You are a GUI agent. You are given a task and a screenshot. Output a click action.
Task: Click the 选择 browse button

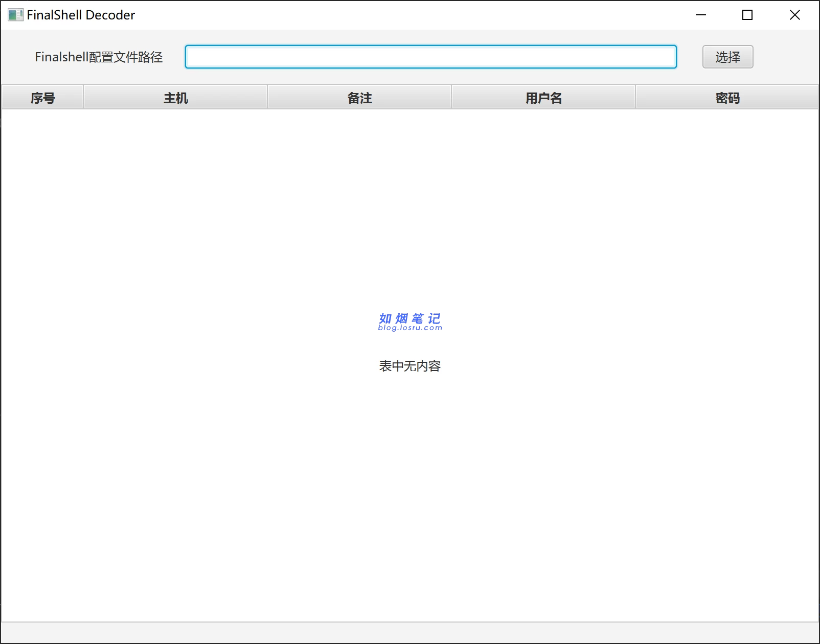[x=727, y=57]
